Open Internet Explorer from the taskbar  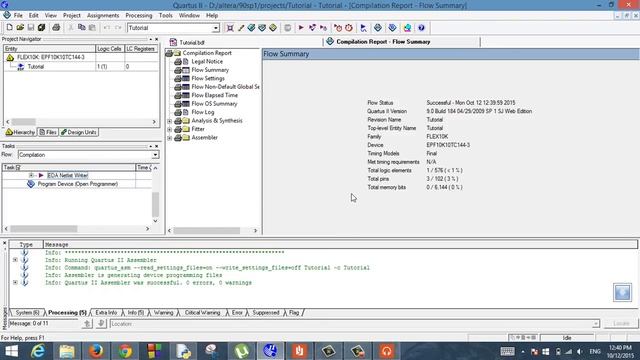coord(38,351)
